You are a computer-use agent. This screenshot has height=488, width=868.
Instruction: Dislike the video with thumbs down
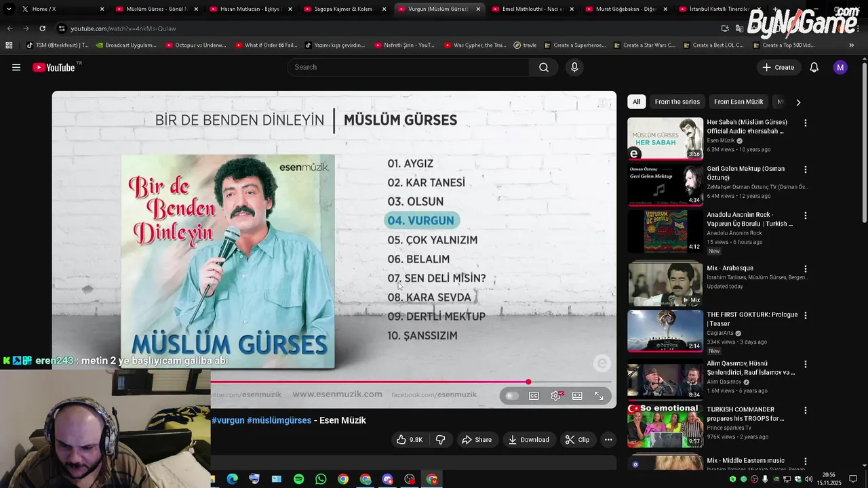(x=441, y=440)
